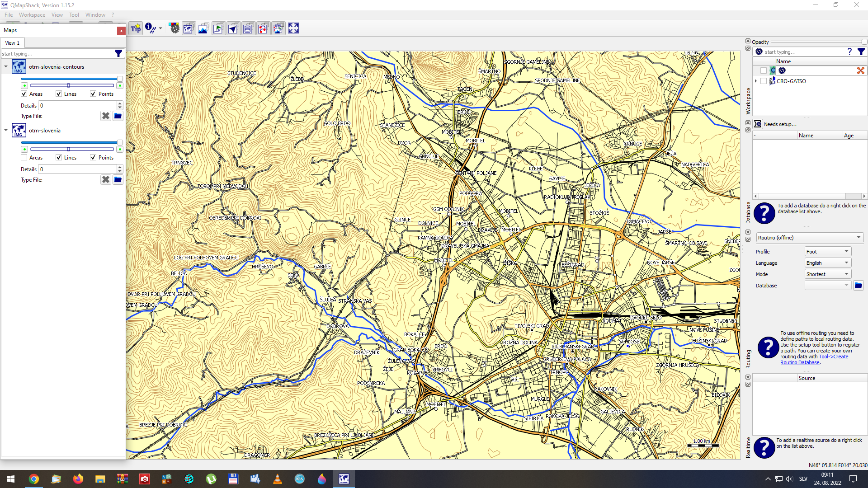Toggle the realtime dock arrow icon
The height and width of the screenshot is (488, 868).
(x=233, y=28)
